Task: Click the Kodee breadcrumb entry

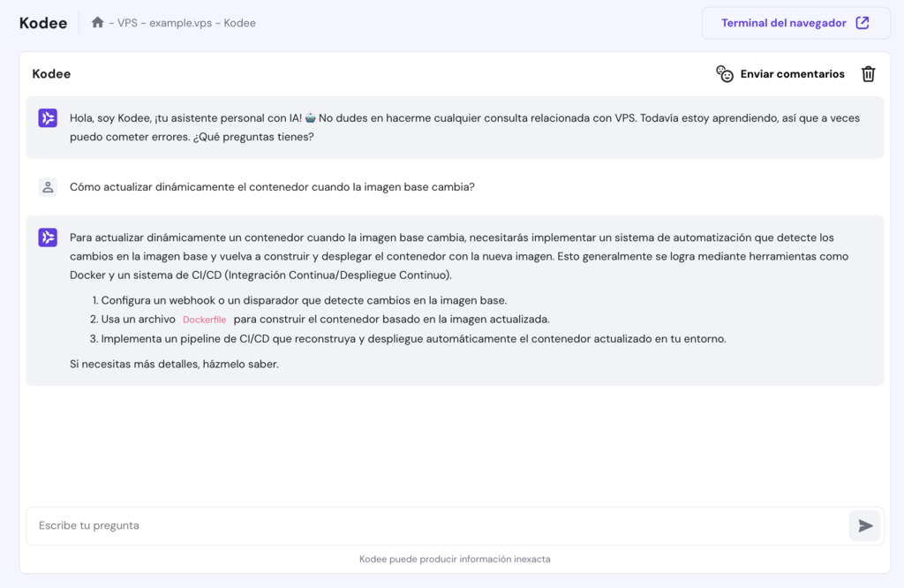Action: point(240,23)
